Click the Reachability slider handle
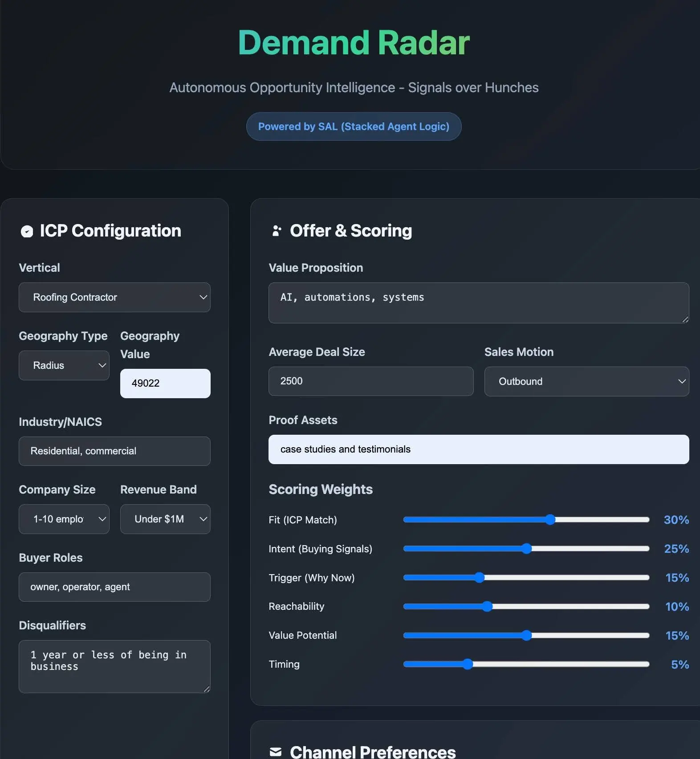This screenshot has height=759, width=700. [x=487, y=606]
